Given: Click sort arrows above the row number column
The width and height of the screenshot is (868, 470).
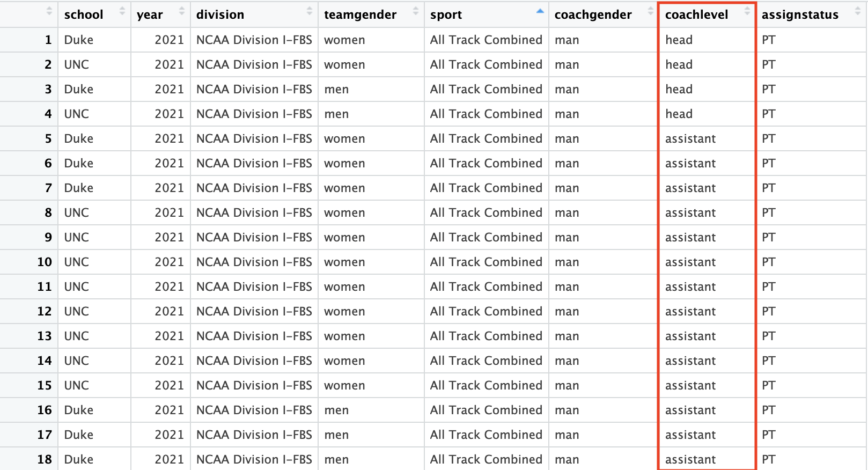Looking at the screenshot, I should click(x=49, y=11).
